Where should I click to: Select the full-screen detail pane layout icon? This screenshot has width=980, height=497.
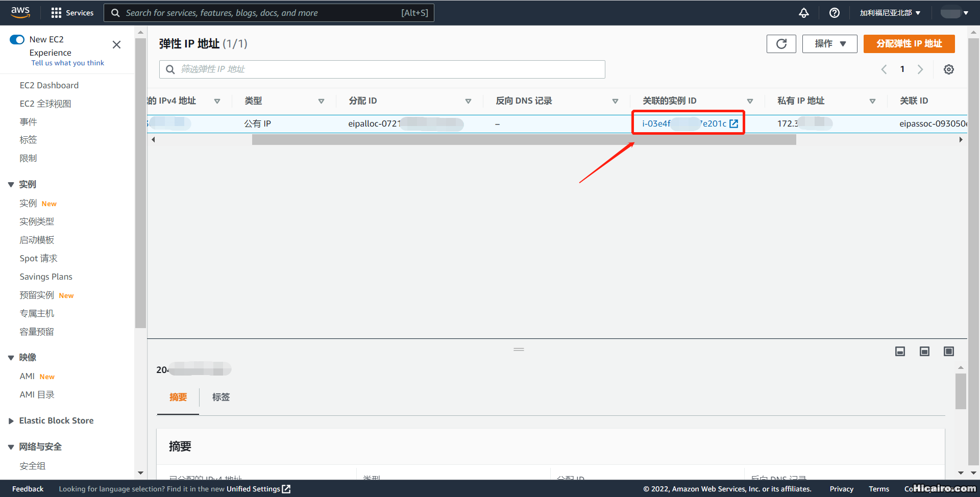pos(949,351)
